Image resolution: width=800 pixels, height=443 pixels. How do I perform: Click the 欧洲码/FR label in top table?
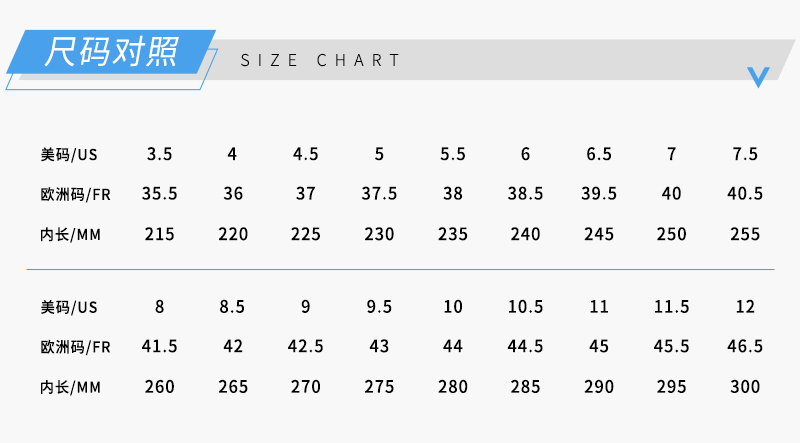(76, 194)
